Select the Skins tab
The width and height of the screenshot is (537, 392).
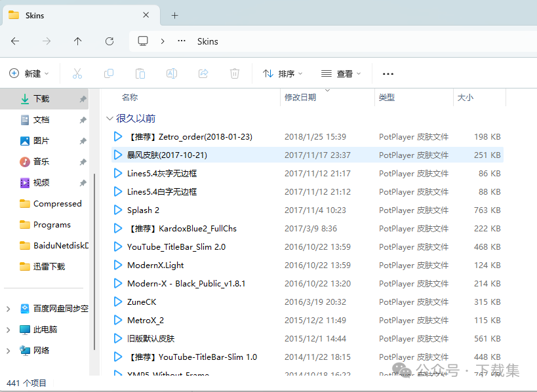[81, 16]
